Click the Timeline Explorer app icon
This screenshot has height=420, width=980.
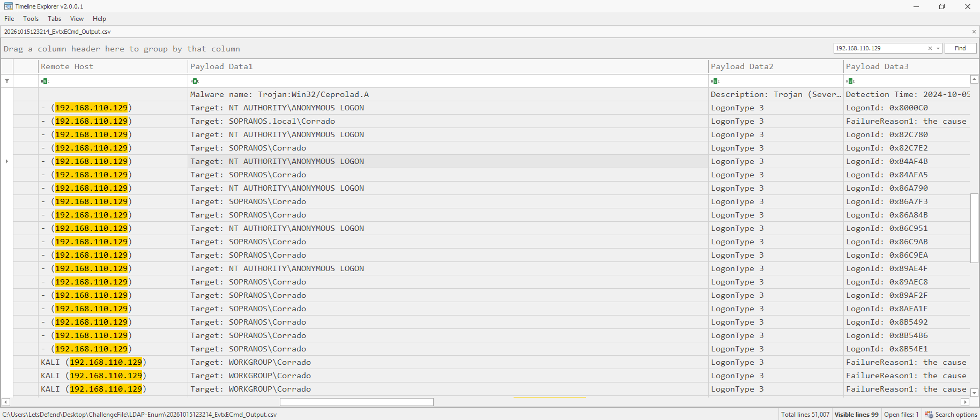click(8, 6)
